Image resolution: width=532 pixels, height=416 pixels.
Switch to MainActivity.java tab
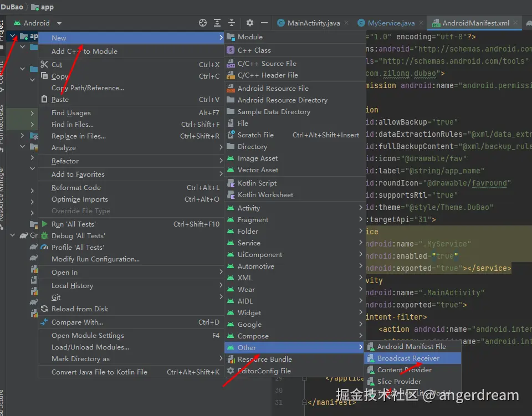[309, 23]
